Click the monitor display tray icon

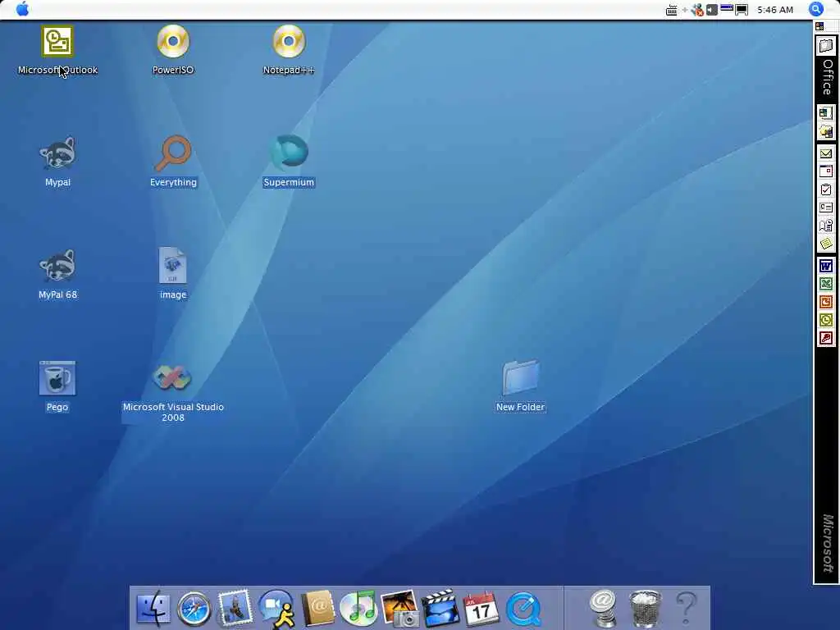pyautogui.click(x=742, y=10)
